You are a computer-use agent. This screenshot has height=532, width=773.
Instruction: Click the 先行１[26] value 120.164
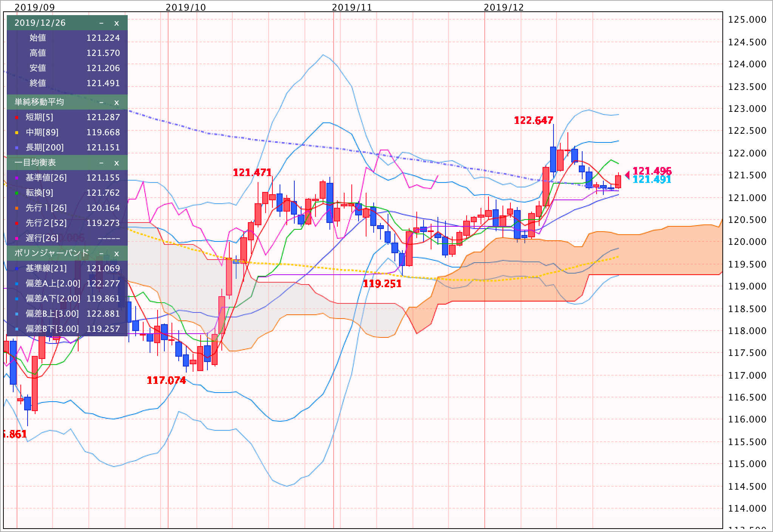pos(103,208)
